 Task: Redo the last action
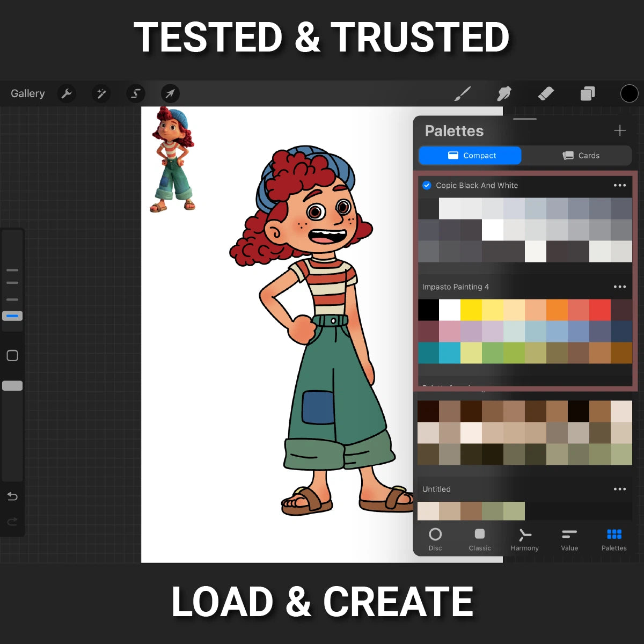[x=12, y=521]
